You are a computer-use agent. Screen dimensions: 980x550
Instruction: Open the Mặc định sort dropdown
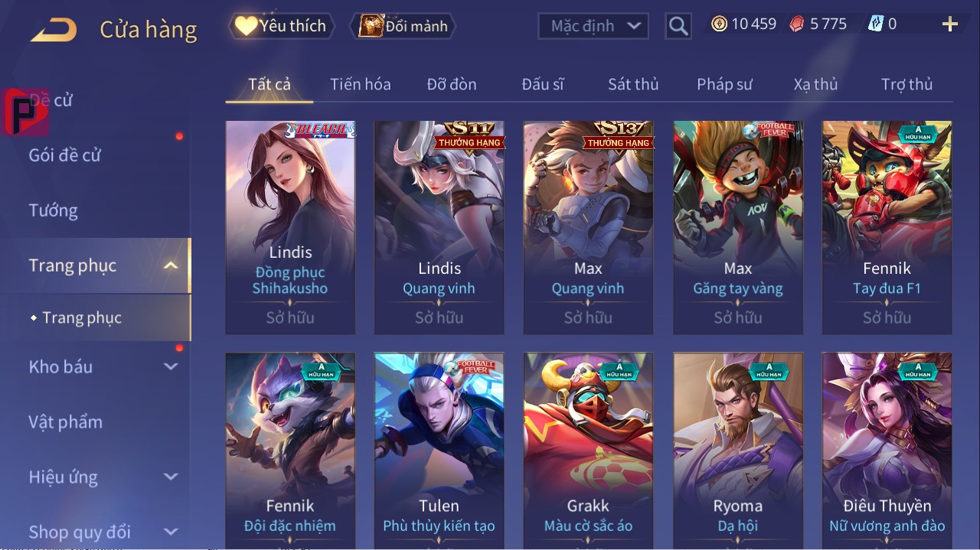click(593, 26)
